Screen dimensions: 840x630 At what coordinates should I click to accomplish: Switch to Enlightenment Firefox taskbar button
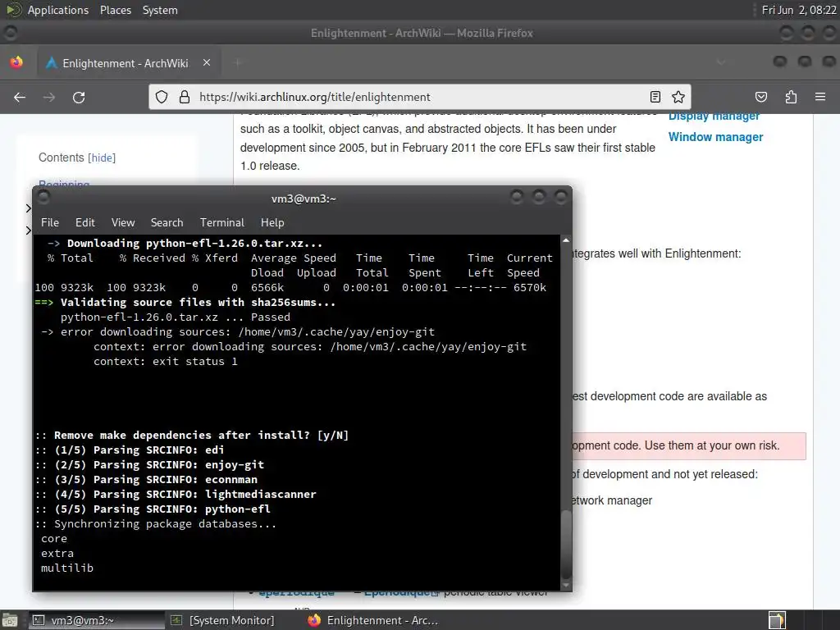coord(373,620)
